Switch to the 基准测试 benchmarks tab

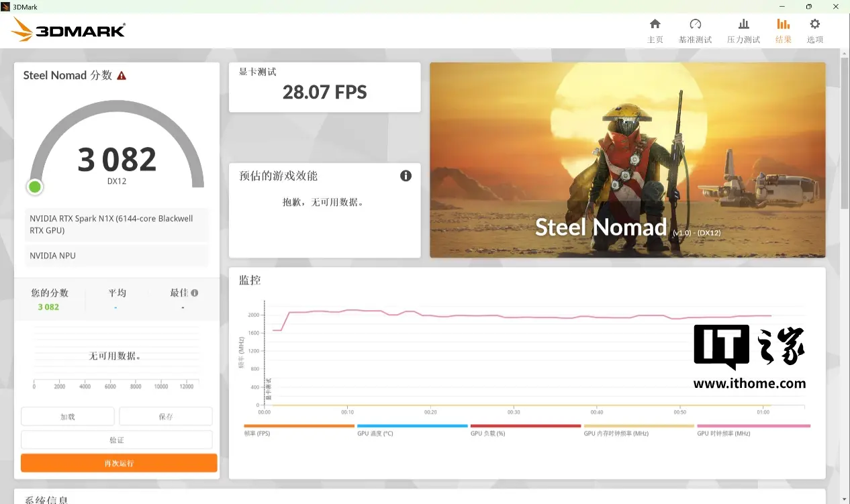point(695,31)
